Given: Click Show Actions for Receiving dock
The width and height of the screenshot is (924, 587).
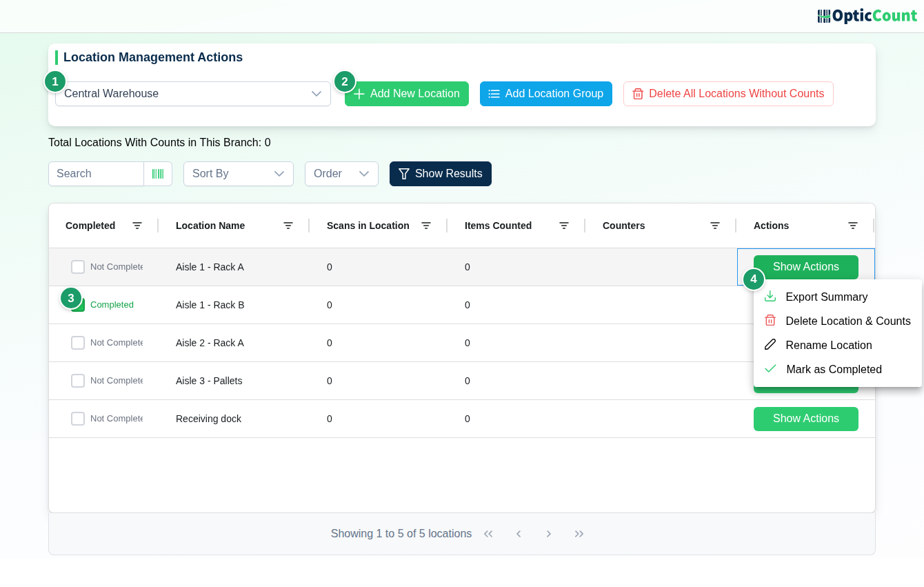Looking at the screenshot, I should click(806, 419).
